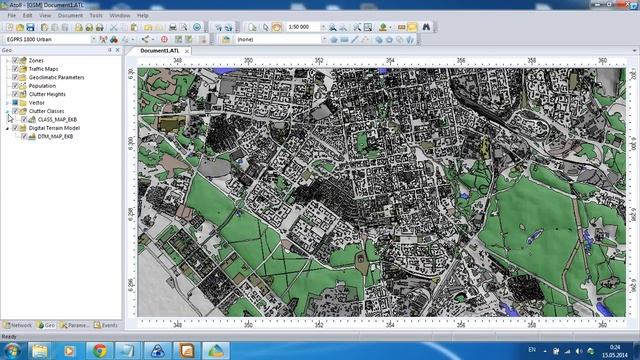Screen dimensions: 640x360
Task: Click the Save floppy disk icon
Action: coord(31,27)
